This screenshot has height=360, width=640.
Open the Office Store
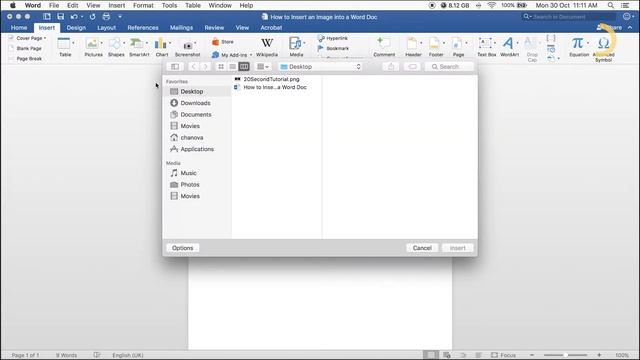pyautogui.click(x=223, y=42)
